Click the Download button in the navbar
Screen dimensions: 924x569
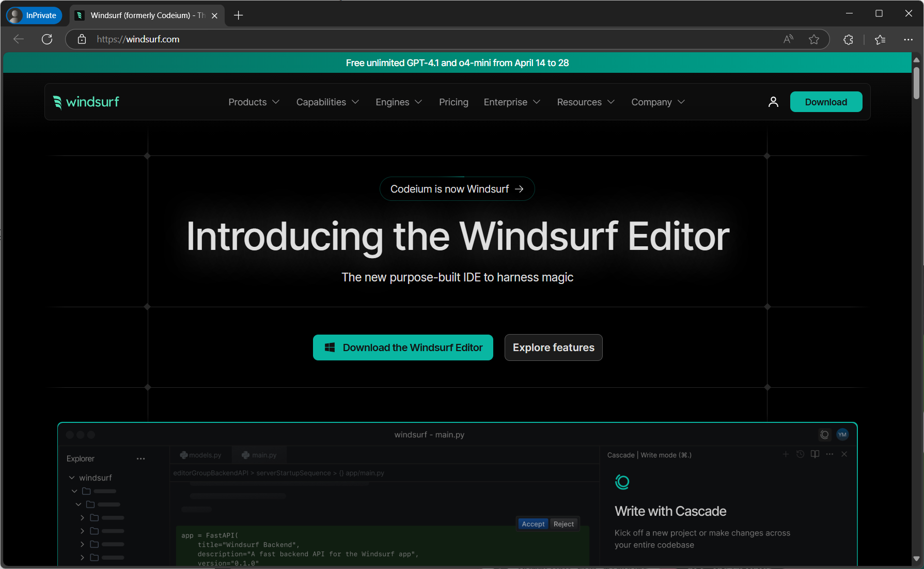(826, 102)
